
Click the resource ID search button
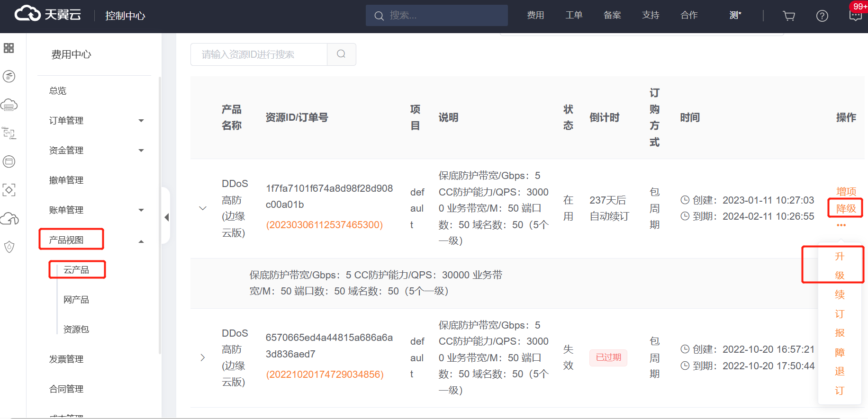click(x=341, y=54)
